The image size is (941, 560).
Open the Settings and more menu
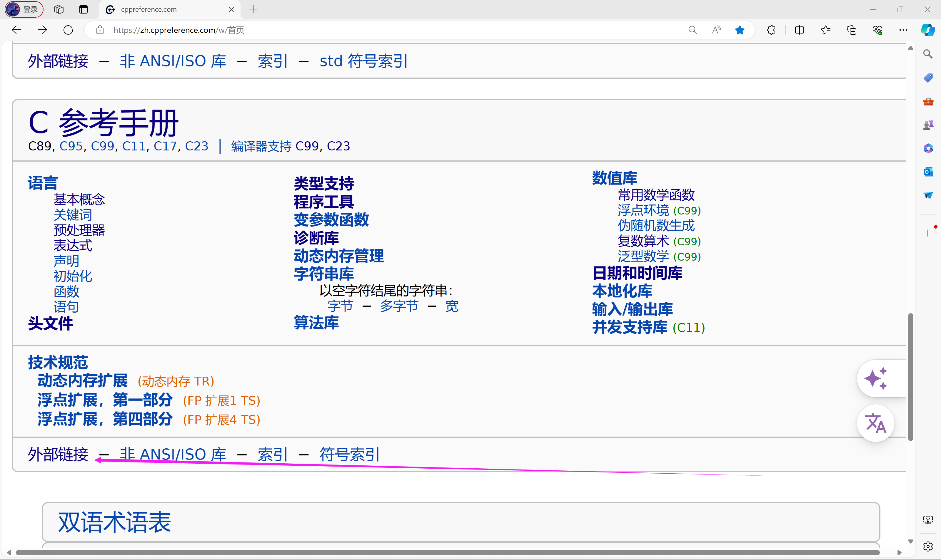click(x=903, y=30)
